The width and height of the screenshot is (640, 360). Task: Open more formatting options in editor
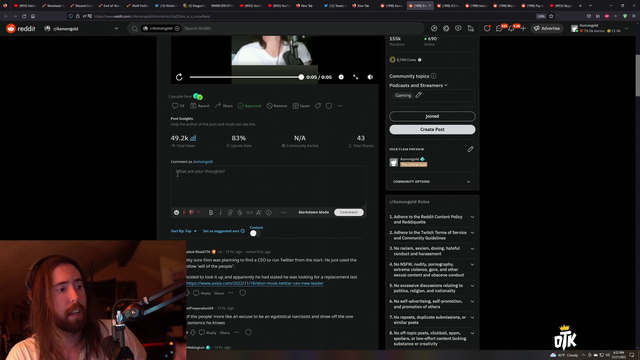(283, 212)
